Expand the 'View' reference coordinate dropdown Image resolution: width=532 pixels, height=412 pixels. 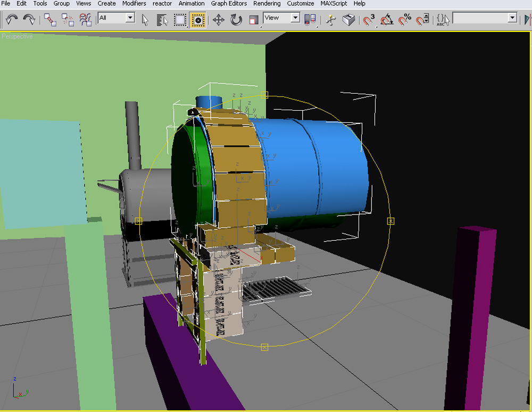click(295, 18)
